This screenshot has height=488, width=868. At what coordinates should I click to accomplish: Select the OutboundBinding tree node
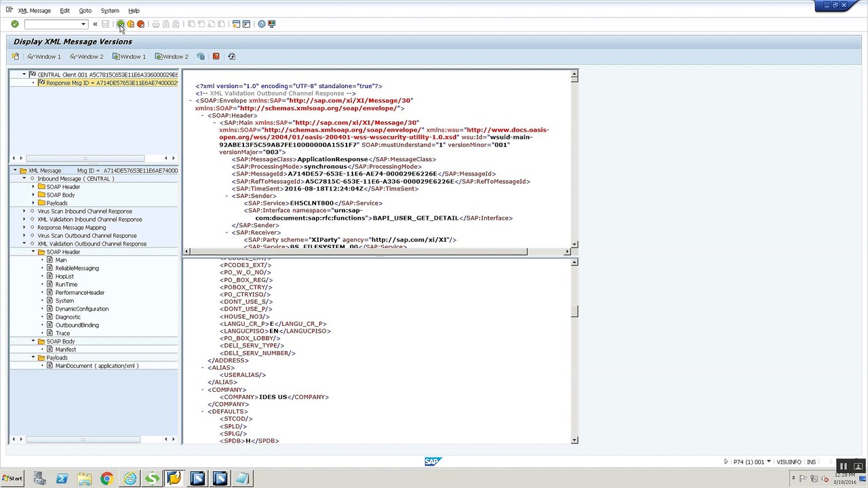[x=77, y=325]
